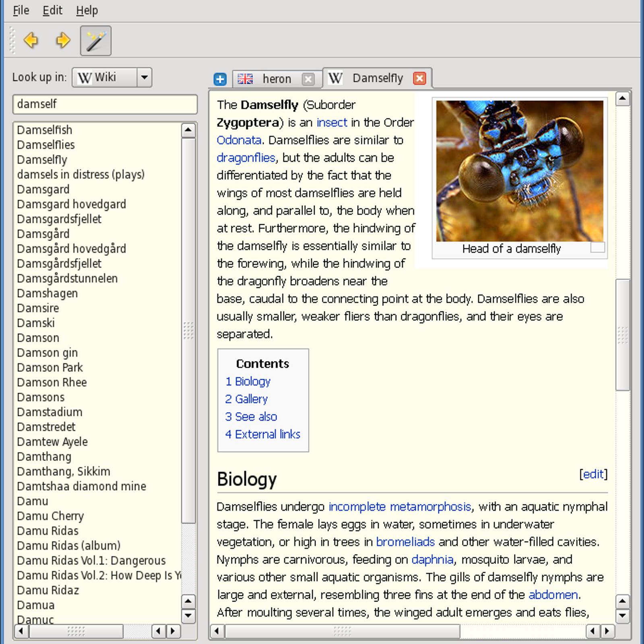Click article vertical scrollbar thumb

tap(623, 334)
